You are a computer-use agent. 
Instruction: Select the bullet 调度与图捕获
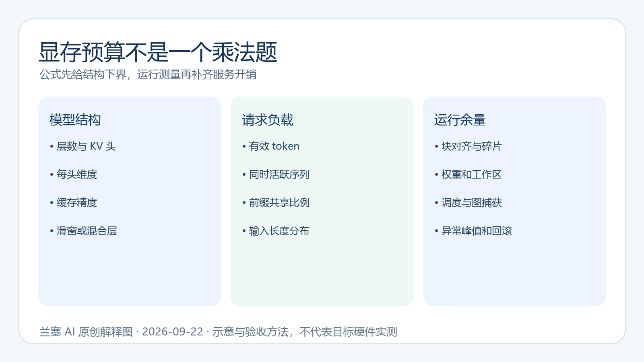pyautogui.click(x=468, y=203)
